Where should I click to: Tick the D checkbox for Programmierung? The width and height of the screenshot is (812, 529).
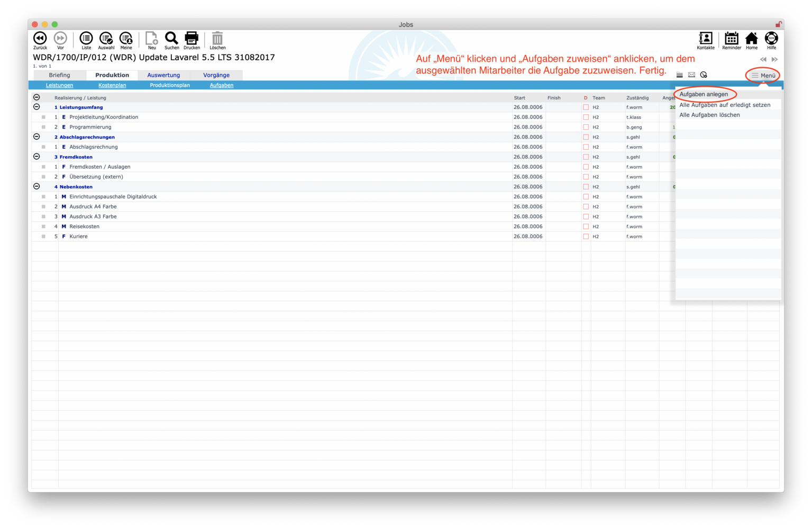point(586,127)
